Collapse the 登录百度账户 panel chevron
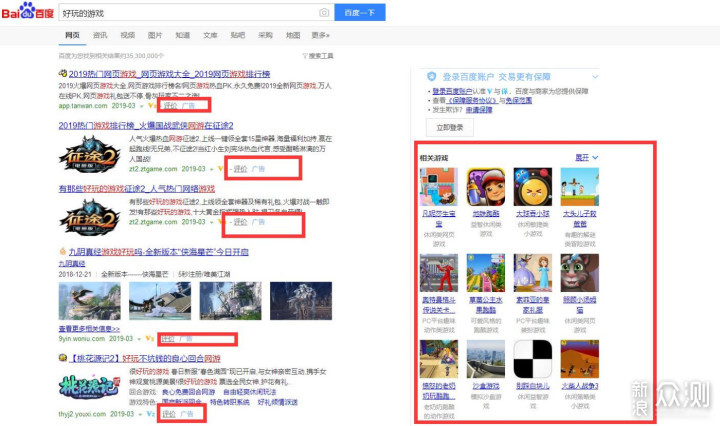Viewport: 720px width, 426px height. click(x=595, y=77)
